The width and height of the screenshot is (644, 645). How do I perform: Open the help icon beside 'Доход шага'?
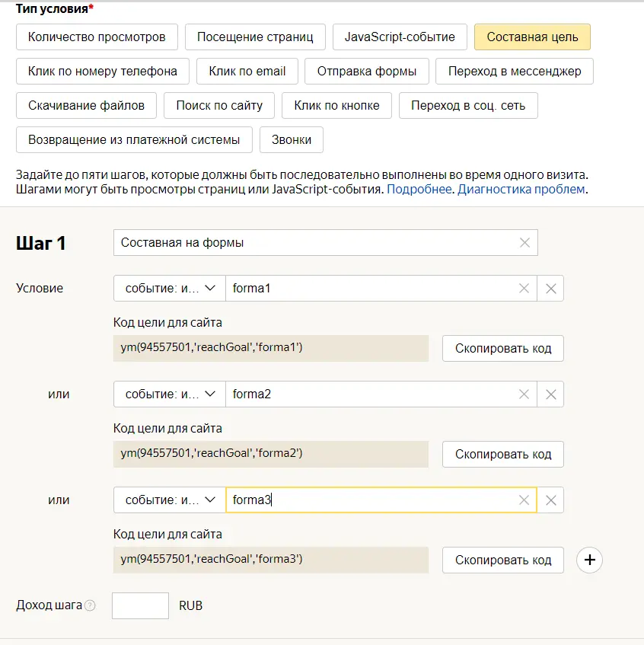tap(90, 605)
